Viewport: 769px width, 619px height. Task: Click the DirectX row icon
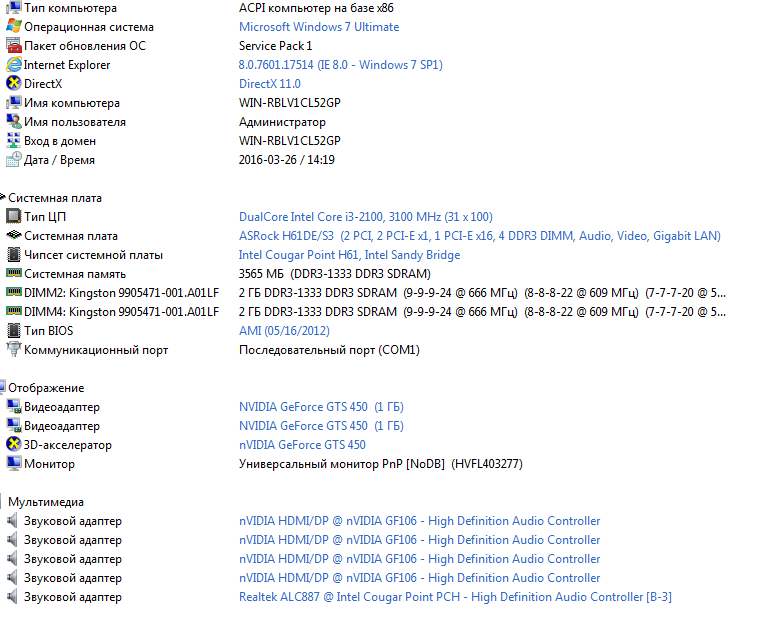(13, 84)
